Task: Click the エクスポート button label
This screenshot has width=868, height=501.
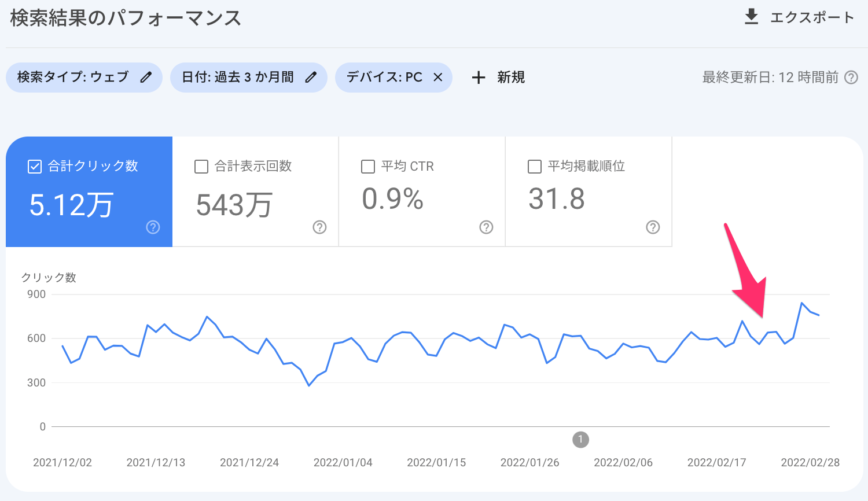Action: [x=812, y=17]
